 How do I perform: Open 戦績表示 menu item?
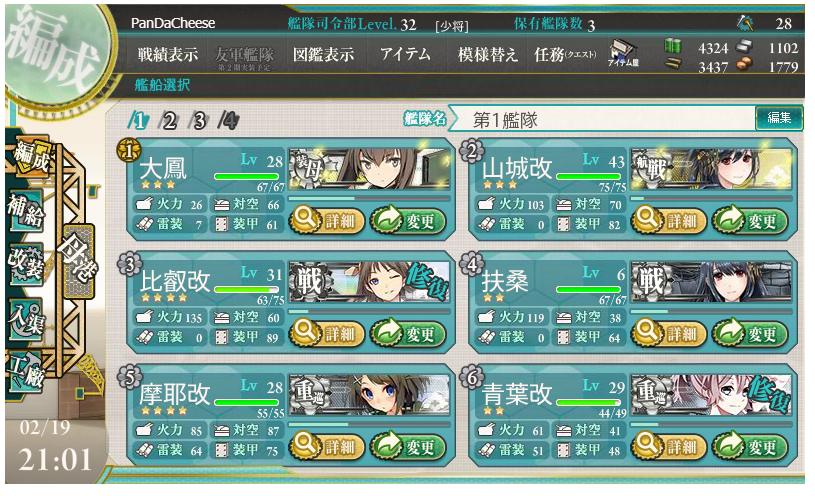[167, 55]
